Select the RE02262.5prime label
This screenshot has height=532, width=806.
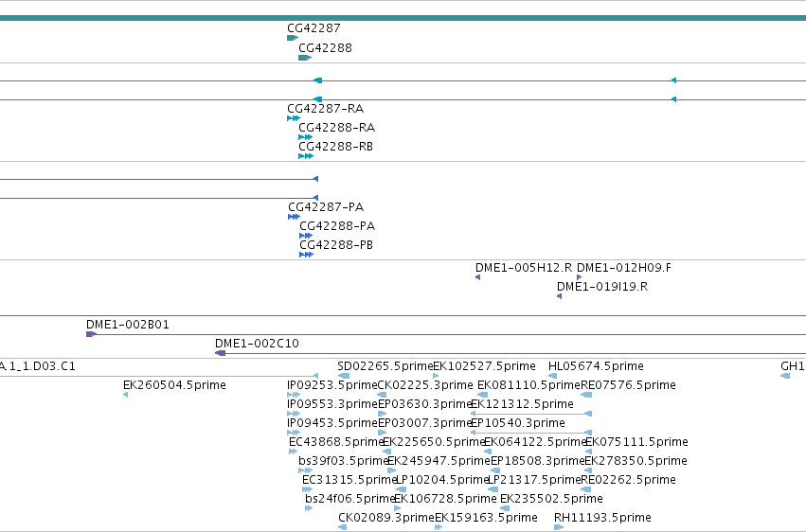tap(628, 480)
